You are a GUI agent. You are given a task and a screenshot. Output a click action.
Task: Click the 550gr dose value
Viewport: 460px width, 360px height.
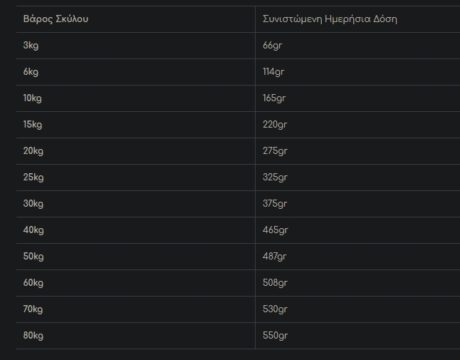pos(275,335)
